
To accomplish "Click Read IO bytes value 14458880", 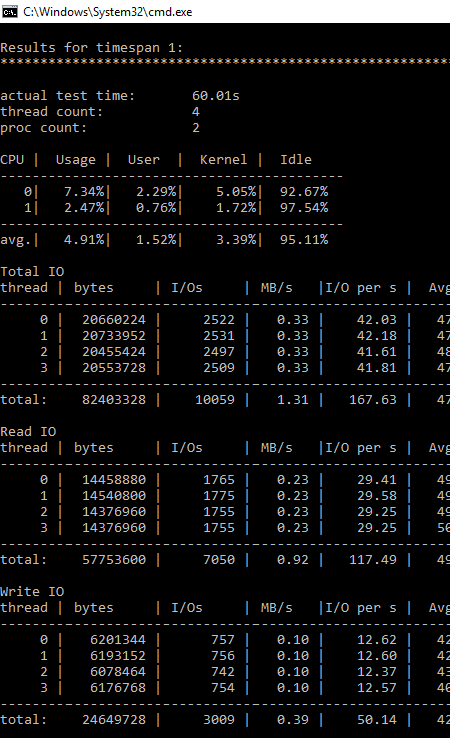I will (x=114, y=480).
